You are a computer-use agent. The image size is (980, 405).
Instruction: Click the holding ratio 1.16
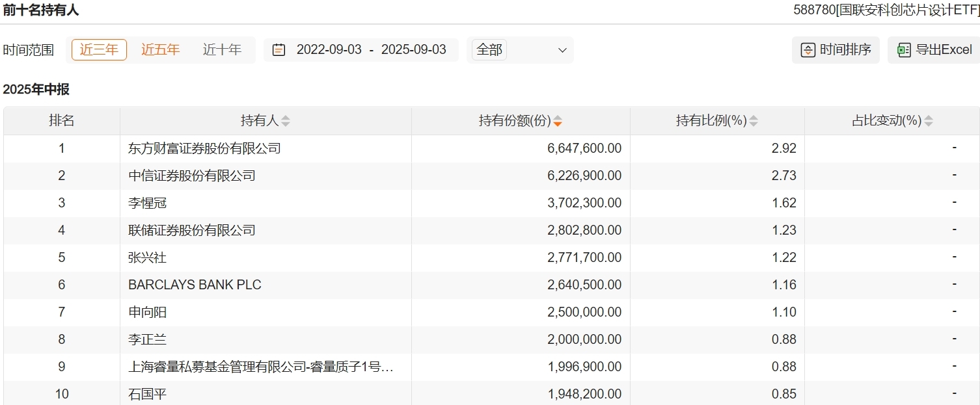pos(784,285)
